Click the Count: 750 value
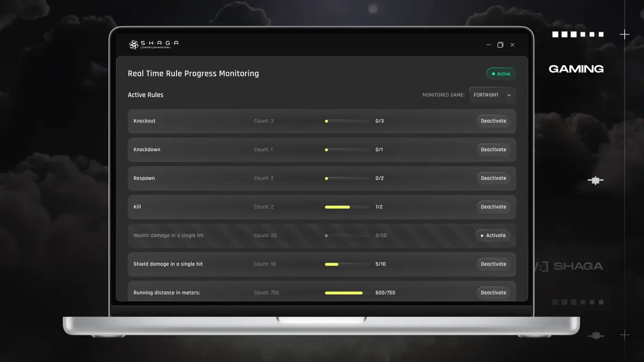 pos(266,293)
